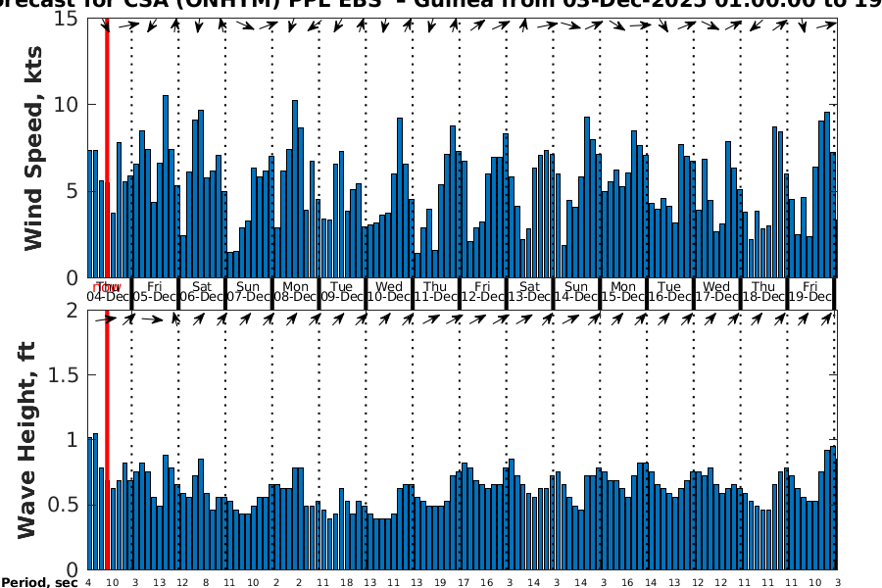Screen dimensions: 882x588
Task: Click the 15 tick on wind speed axis
Action: (x=67, y=19)
